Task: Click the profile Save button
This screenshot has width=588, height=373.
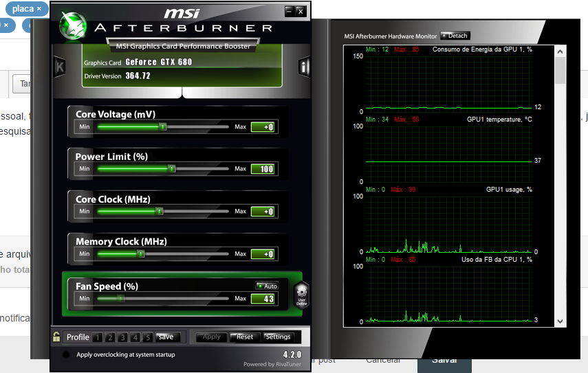Action: point(168,337)
